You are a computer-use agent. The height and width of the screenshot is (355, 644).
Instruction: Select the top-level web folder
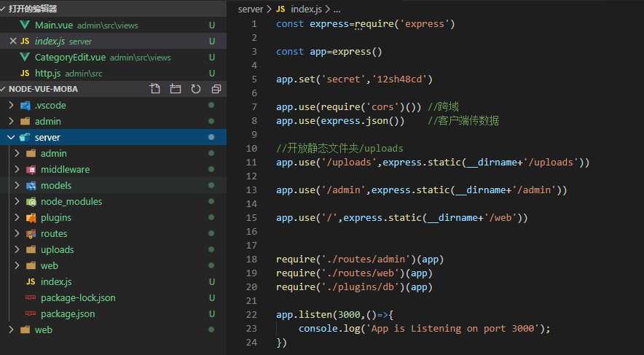[x=44, y=329]
